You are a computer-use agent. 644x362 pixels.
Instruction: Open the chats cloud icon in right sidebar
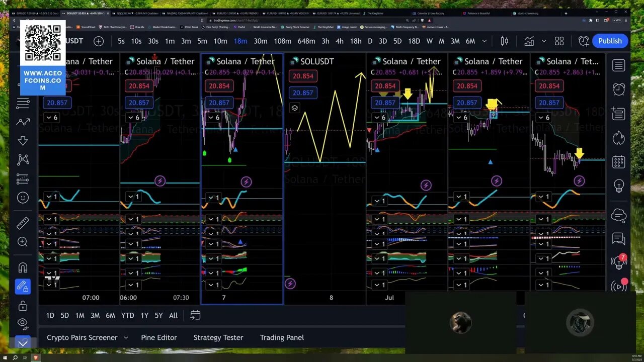618,215
